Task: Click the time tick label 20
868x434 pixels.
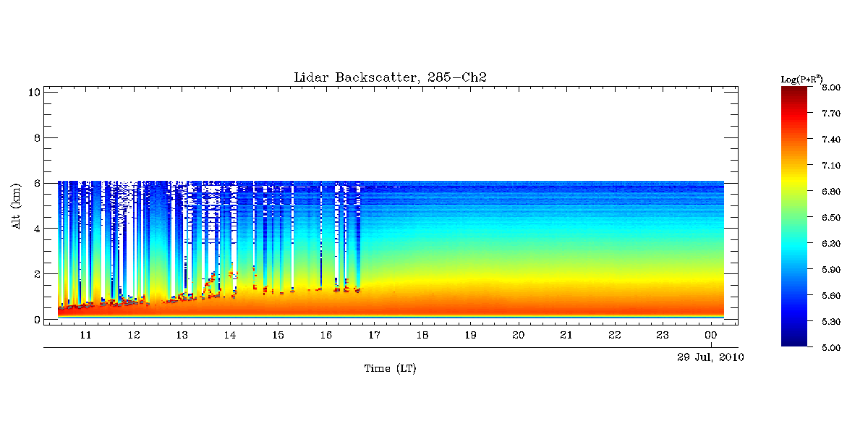Action: pyautogui.click(x=519, y=335)
